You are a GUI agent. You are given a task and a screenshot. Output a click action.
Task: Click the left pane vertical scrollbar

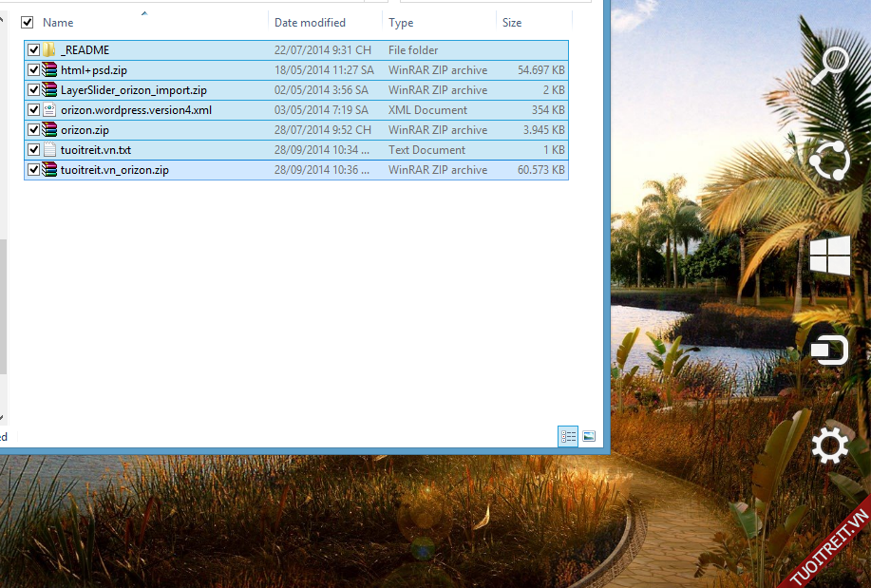pos(3,304)
